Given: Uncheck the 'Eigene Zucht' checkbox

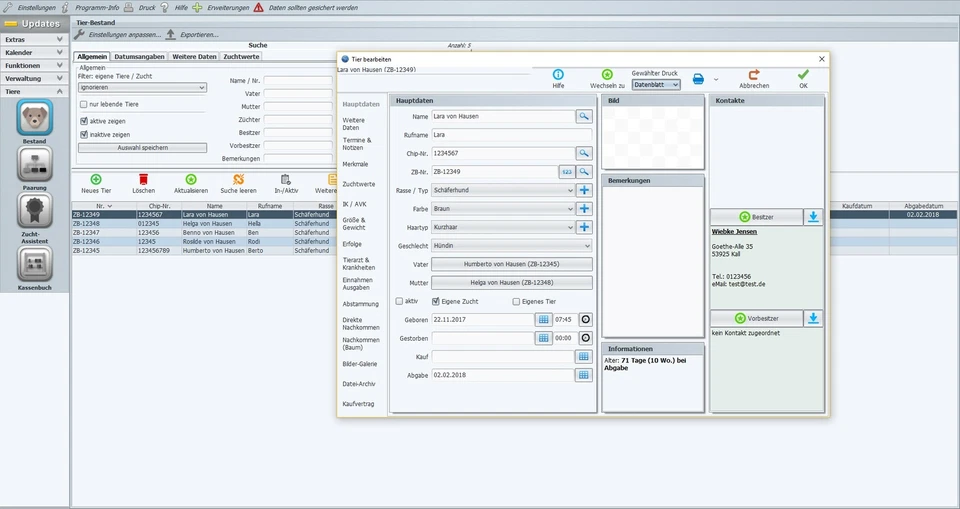Looking at the screenshot, I should (436, 300).
